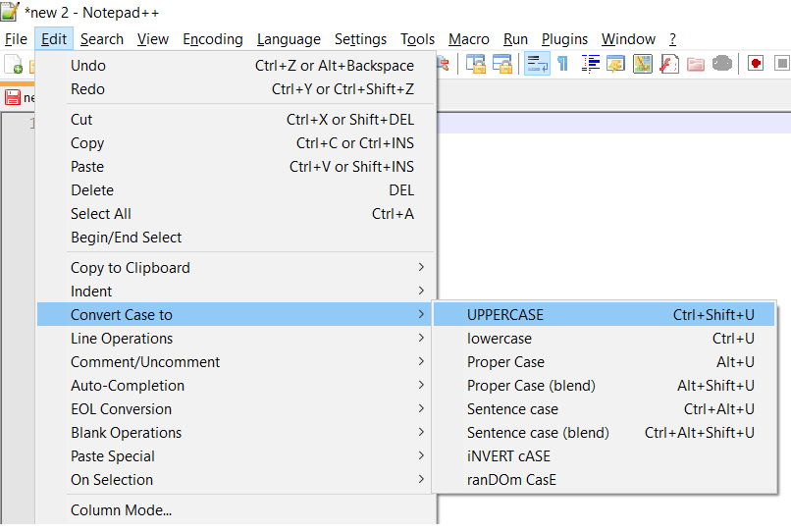Open the Run menu
The height and width of the screenshot is (532, 791).
[x=515, y=39]
